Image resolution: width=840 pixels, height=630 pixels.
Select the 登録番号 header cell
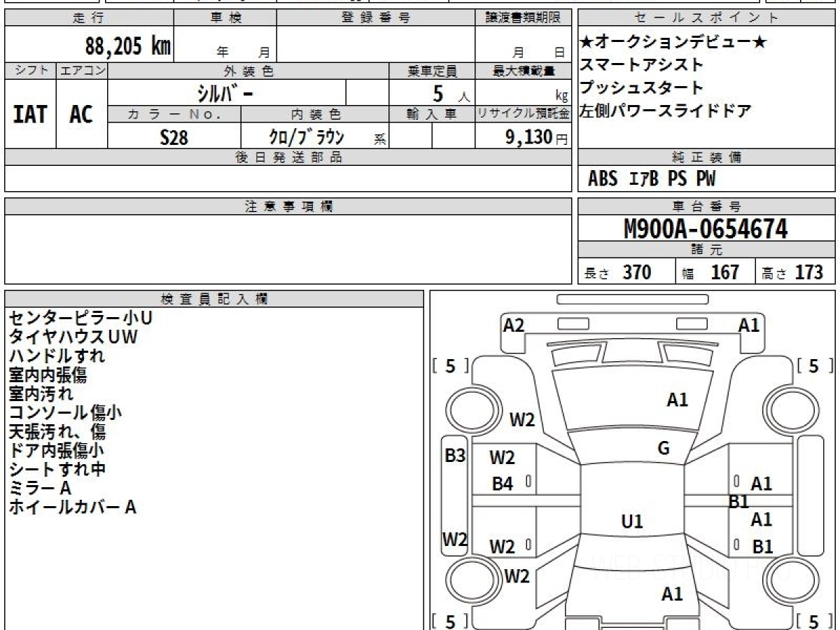point(376,18)
